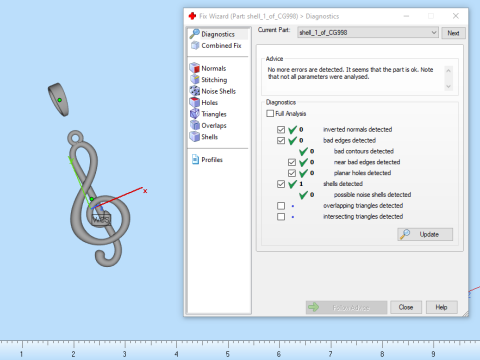This screenshot has height=360, width=480.
Task: Select the Stitching fix step label
Action: (214, 80)
